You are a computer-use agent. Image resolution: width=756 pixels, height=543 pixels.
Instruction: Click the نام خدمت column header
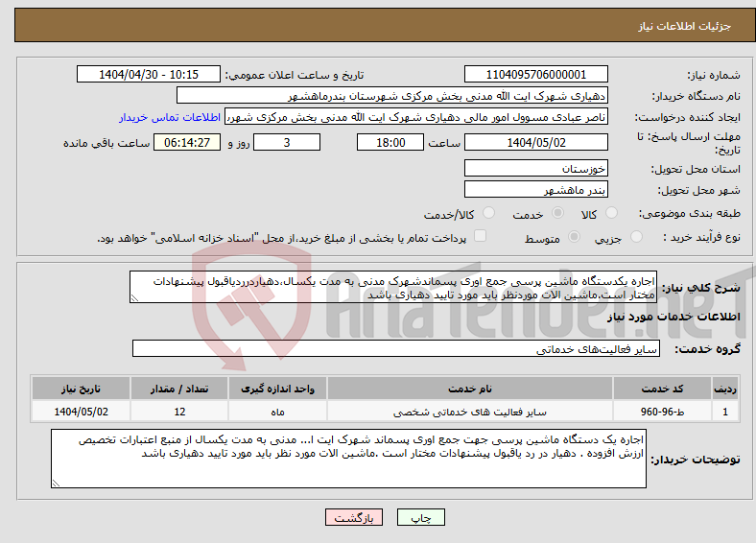tap(469, 389)
